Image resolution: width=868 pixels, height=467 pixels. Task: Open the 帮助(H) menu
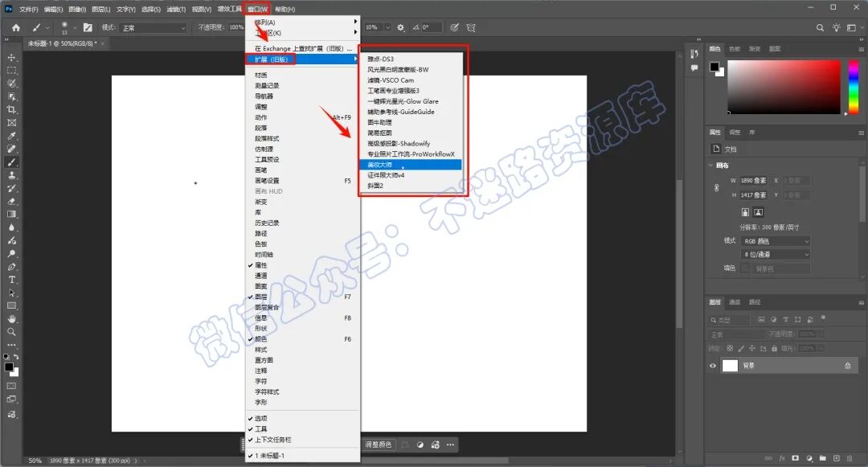point(285,10)
